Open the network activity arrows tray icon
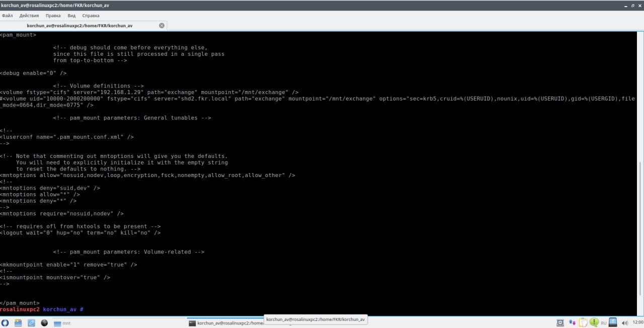The image size is (644, 328). click(x=572, y=323)
